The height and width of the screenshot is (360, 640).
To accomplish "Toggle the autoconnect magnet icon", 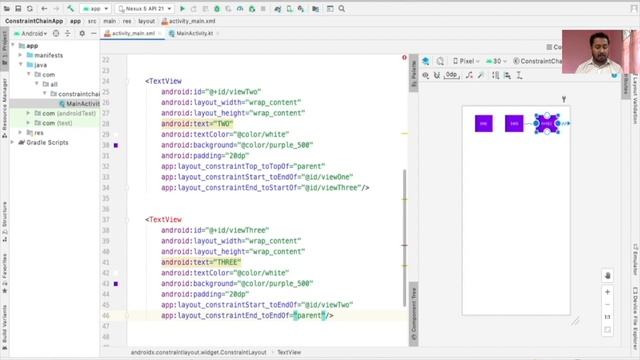I will 437,76.
